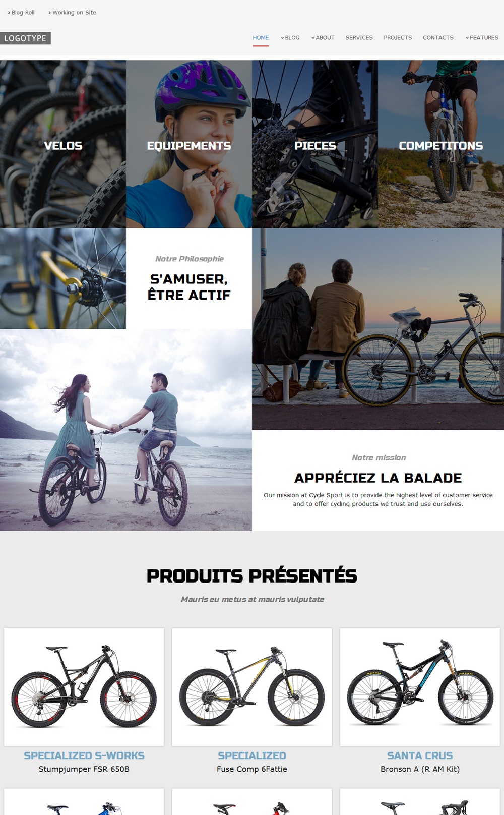Open the COMPETITONS category tile
Screen dimensions: 504x815
click(441, 144)
